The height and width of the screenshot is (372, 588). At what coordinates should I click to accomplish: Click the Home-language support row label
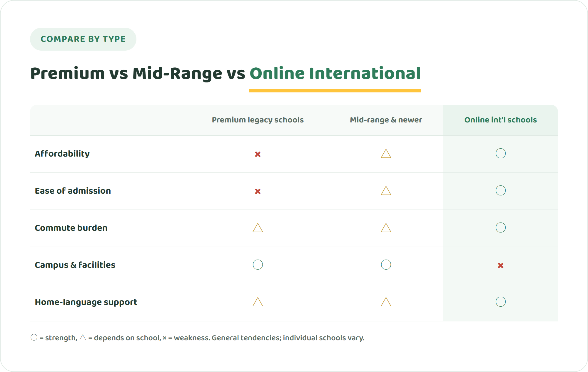[x=86, y=302]
